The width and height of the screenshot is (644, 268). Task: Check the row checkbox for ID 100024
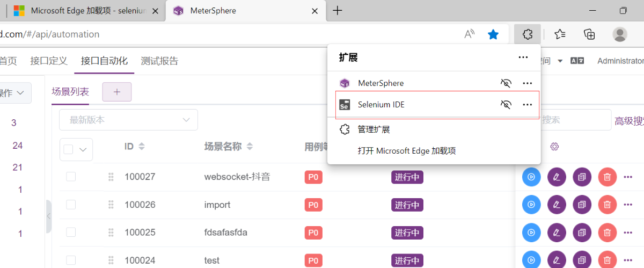point(71,260)
